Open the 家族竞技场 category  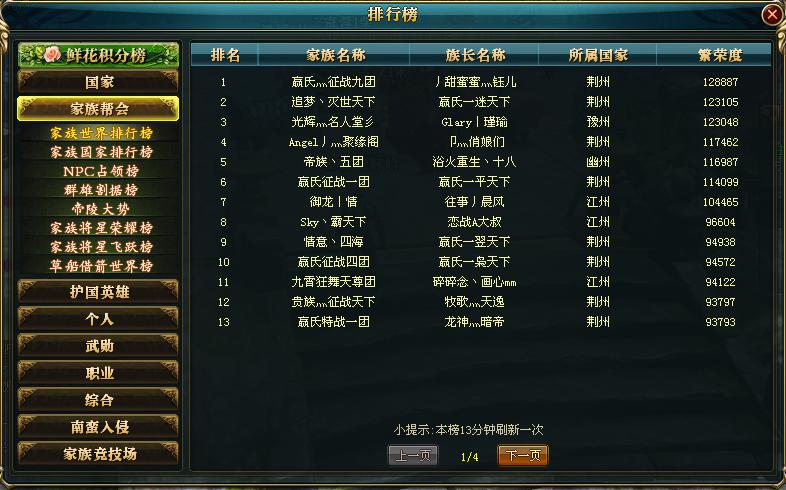coord(98,454)
